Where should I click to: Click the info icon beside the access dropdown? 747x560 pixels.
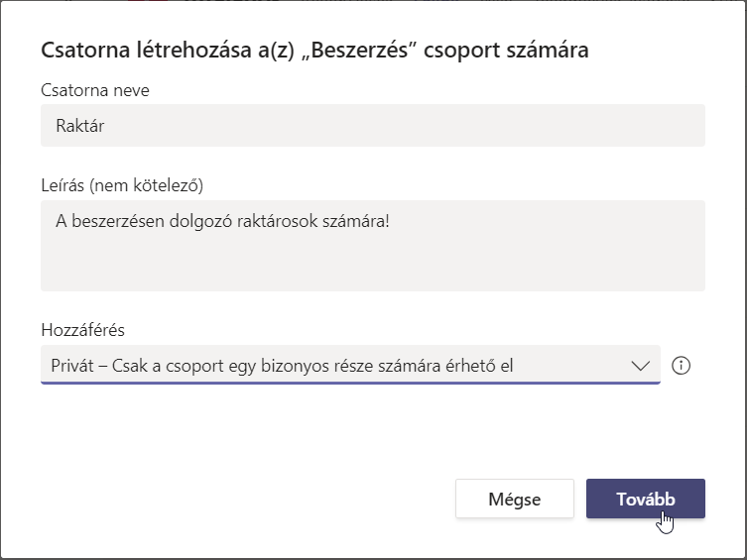pyautogui.click(x=681, y=366)
